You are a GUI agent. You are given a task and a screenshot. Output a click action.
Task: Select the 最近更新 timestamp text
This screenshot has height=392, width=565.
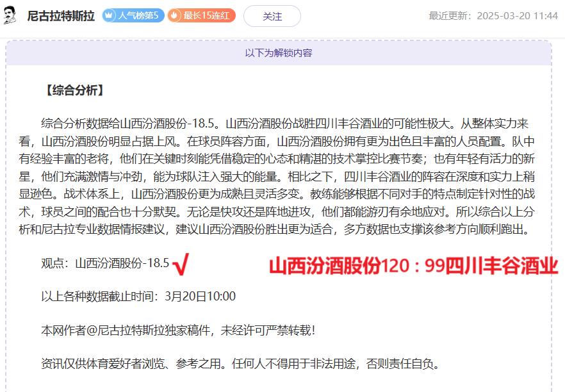(x=493, y=16)
